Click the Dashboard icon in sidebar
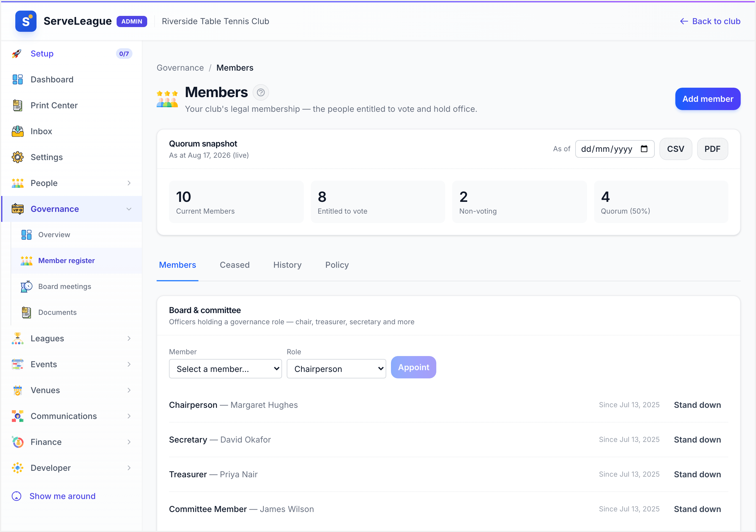 pos(17,80)
